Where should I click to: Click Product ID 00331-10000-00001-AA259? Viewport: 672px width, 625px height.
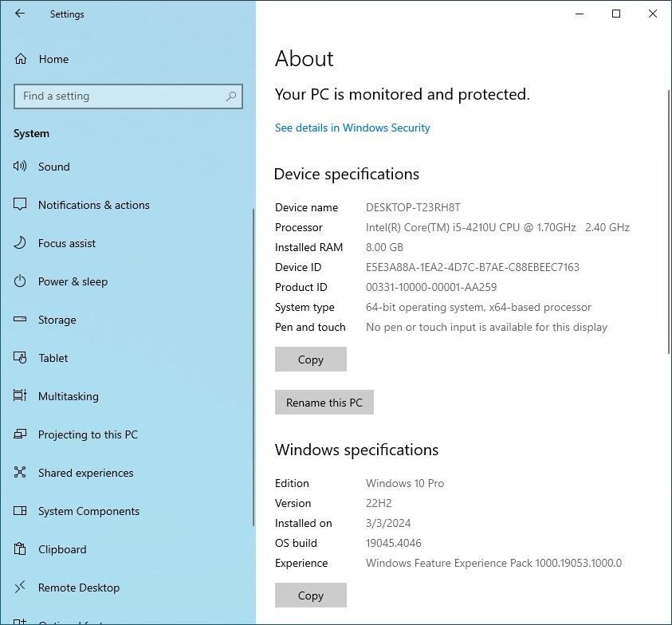point(431,287)
